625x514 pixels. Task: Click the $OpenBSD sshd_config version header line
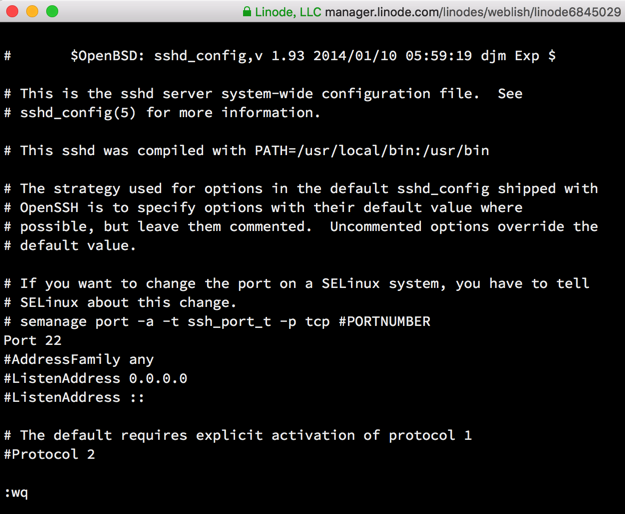click(312, 56)
